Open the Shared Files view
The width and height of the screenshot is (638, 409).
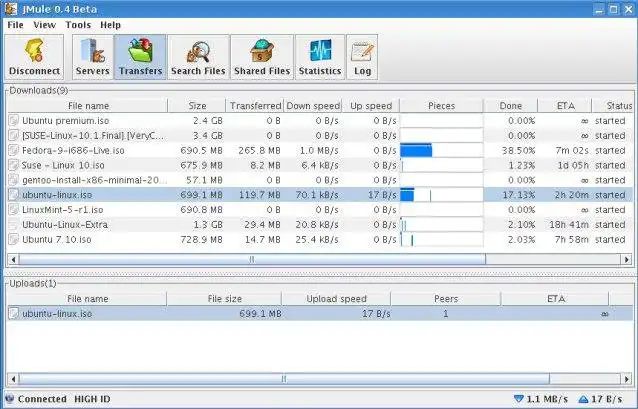262,57
